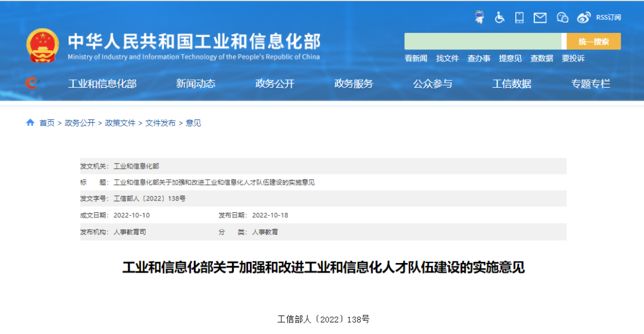Select 新闻动态 in the navigation bar

coord(196,84)
